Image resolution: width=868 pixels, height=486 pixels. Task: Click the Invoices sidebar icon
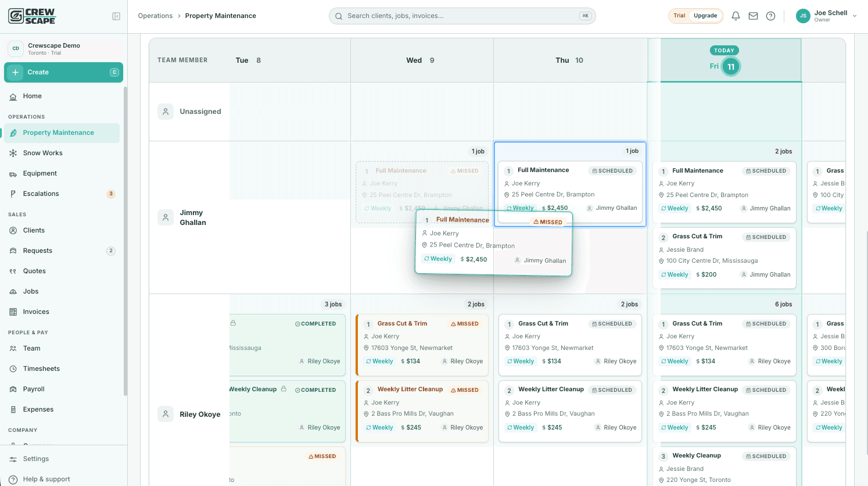(x=13, y=312)
